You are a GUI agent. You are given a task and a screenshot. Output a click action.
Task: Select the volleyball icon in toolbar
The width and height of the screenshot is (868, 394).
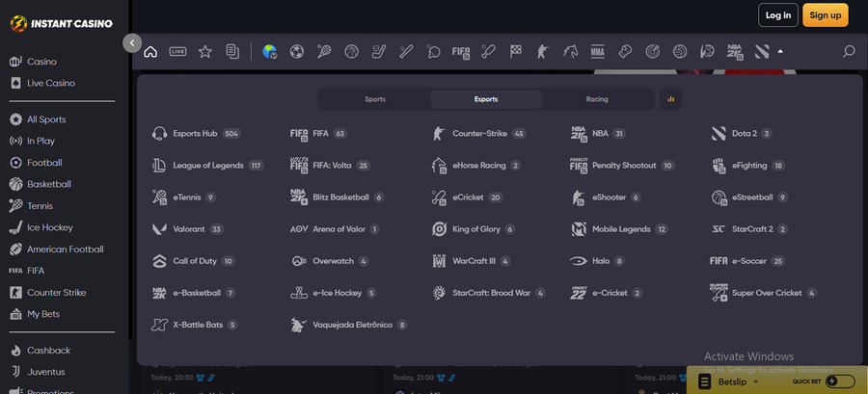coord(680,51)
